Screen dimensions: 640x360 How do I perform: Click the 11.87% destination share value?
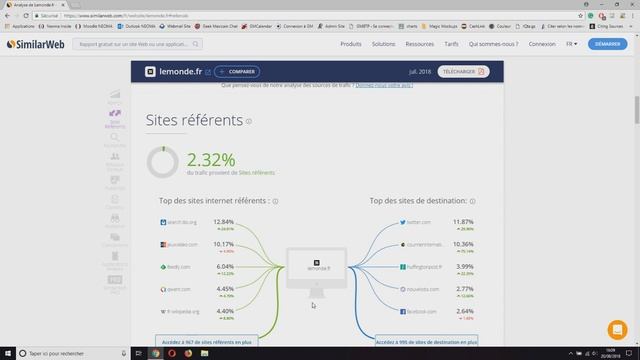tap(463, 222)
